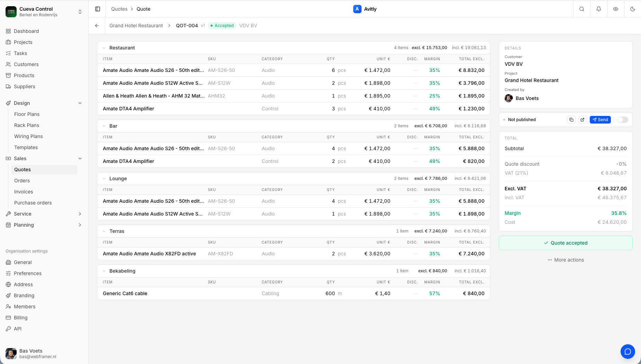
Task: Collapse the Bekabeling section
Action: [104, 271]
